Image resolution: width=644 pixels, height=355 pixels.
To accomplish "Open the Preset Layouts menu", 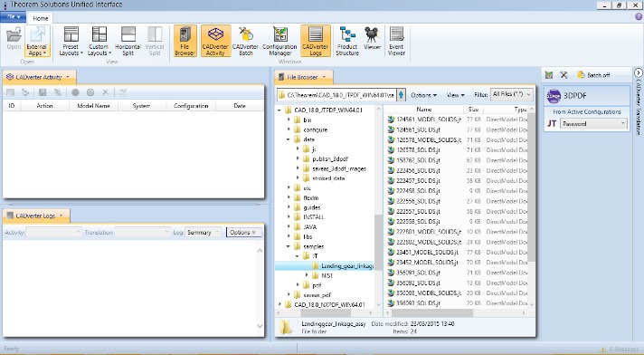I will pos(71,41).
